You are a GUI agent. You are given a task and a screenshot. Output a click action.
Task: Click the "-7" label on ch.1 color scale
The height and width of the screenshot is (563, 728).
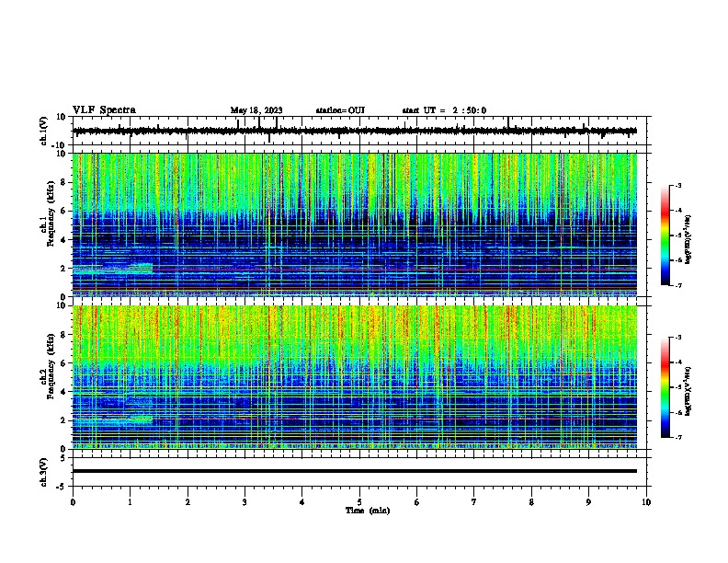(x=678, y=286)
